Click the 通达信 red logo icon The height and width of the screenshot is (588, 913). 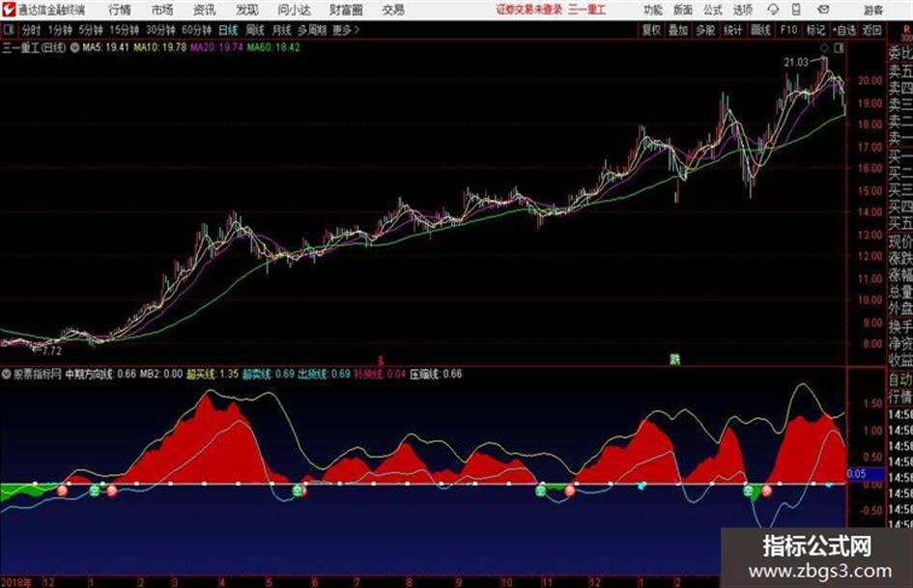9,10
